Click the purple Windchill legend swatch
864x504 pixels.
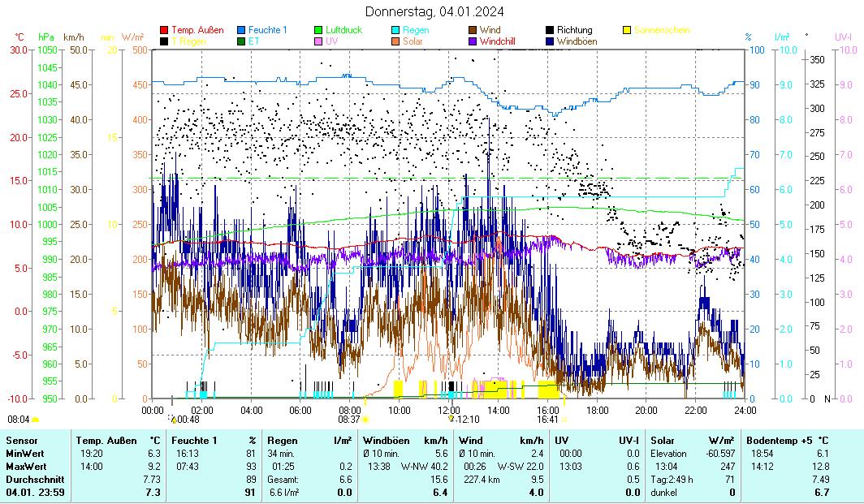[473, 41]
